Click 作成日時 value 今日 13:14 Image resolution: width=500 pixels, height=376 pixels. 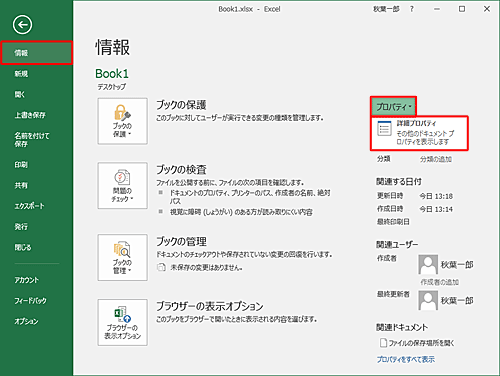click(x=436, y=209)
